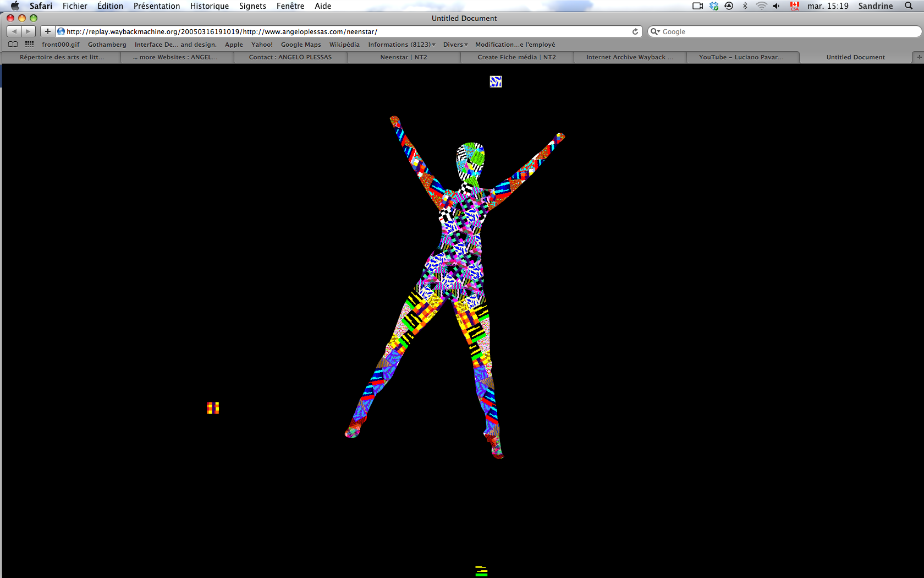Open the volume menu bar icon

[x=776, y=6]
